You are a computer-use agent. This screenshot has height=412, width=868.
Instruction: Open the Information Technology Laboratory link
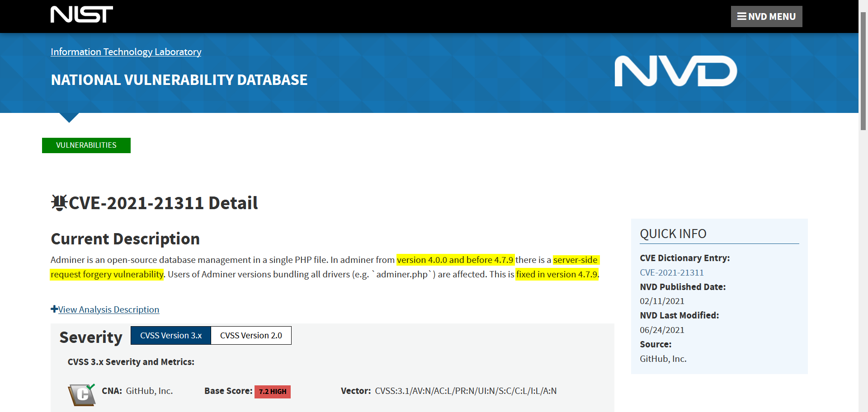126,51
